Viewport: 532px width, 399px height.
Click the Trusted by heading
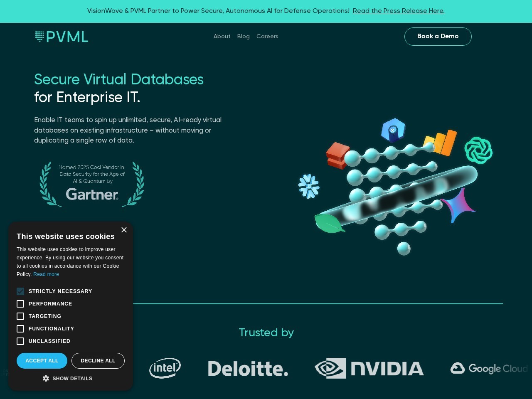[266, 332]
